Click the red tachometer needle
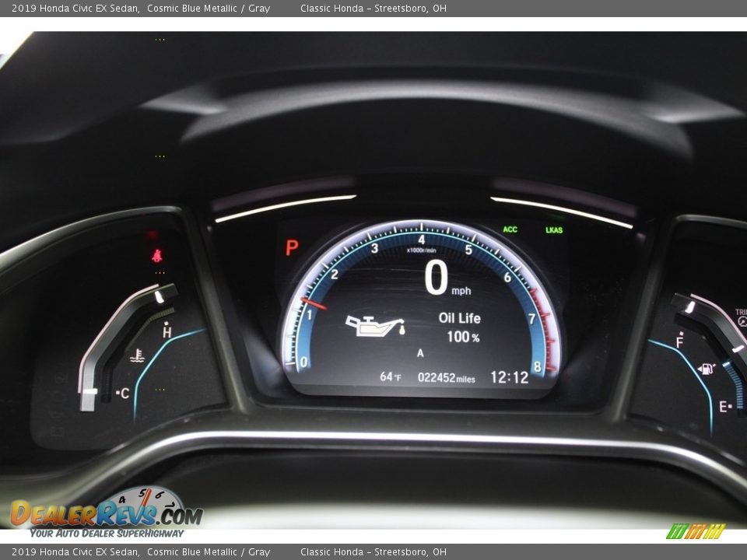This screenshot has width=747, height=560. pyautogui.click(x=314, y=304)
